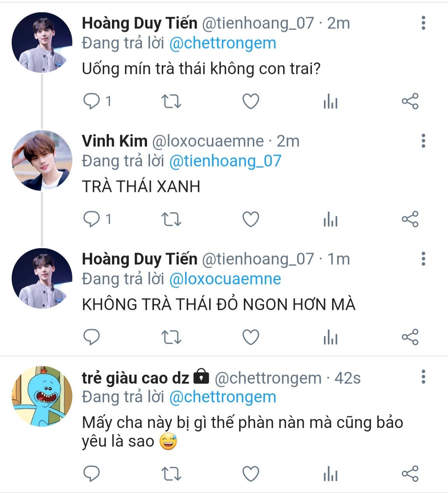The image size is (448, 493).
Task: Open more options on Vinh Kim tweet
Action: tap(423, 141)
